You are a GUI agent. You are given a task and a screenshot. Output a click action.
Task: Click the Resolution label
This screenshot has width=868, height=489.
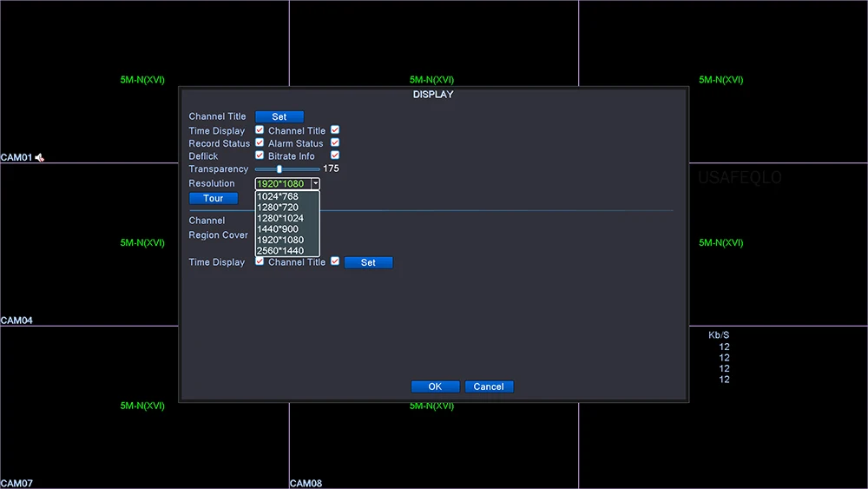point(212,183)
